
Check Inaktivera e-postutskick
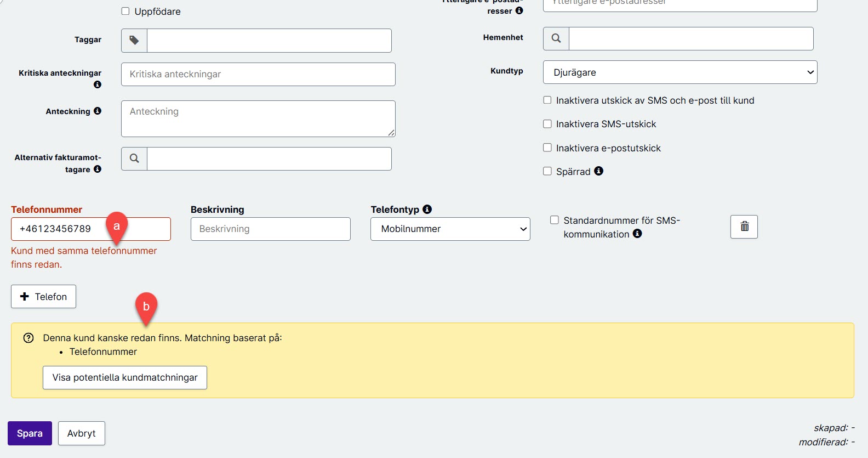[547, 148]
